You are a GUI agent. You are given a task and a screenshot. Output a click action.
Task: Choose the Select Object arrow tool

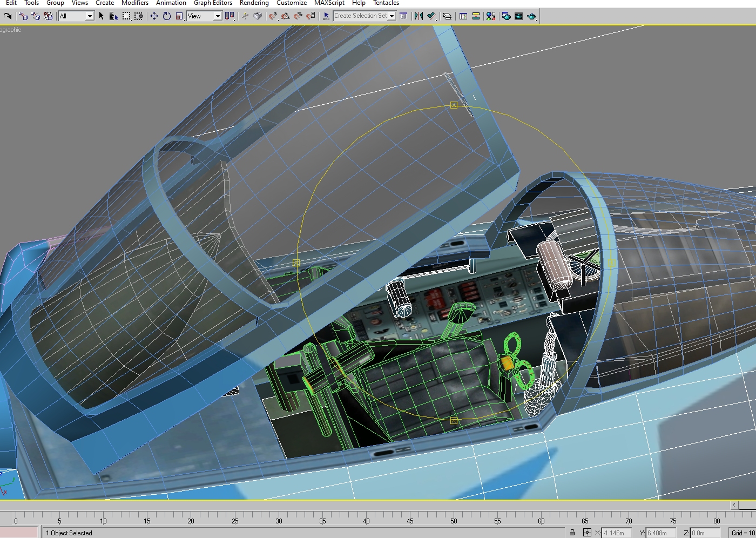click(101, 16)
